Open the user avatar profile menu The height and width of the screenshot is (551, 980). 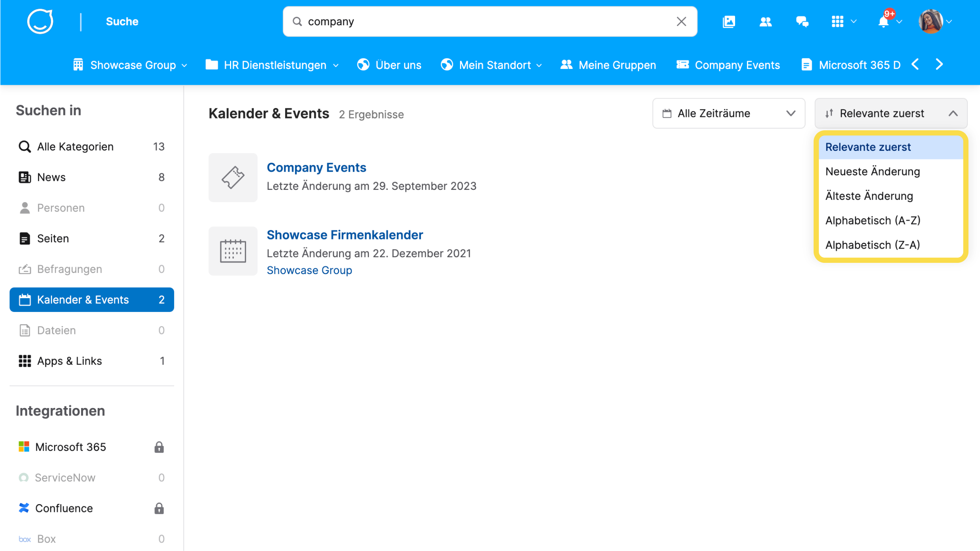[x=930, y=21]
